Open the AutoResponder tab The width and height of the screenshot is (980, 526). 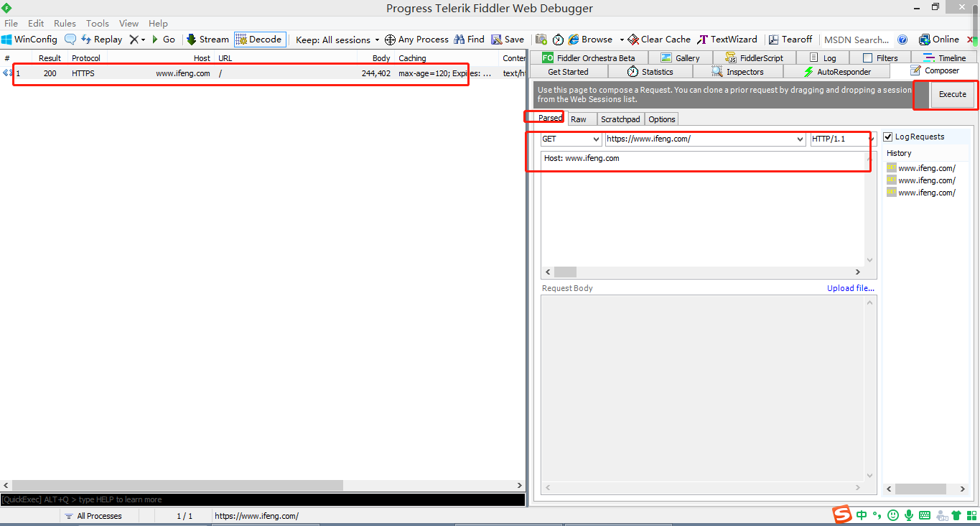tap(836, 72)
